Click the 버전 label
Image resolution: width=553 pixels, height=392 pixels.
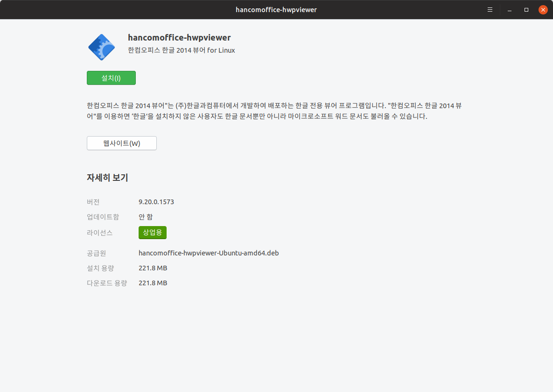[x=93, y=202]
